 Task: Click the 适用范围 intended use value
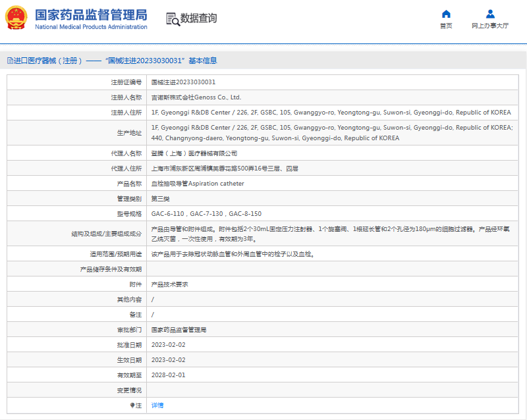coord(233,254)
